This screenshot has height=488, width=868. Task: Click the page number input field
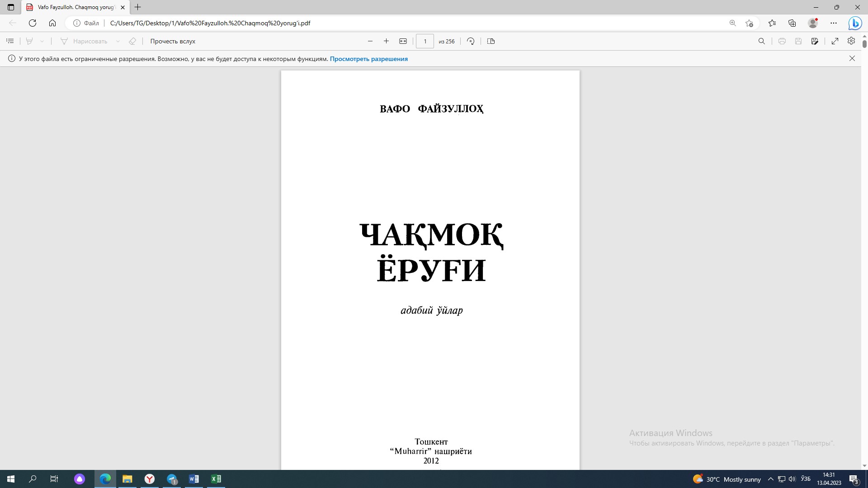[425, 41]
